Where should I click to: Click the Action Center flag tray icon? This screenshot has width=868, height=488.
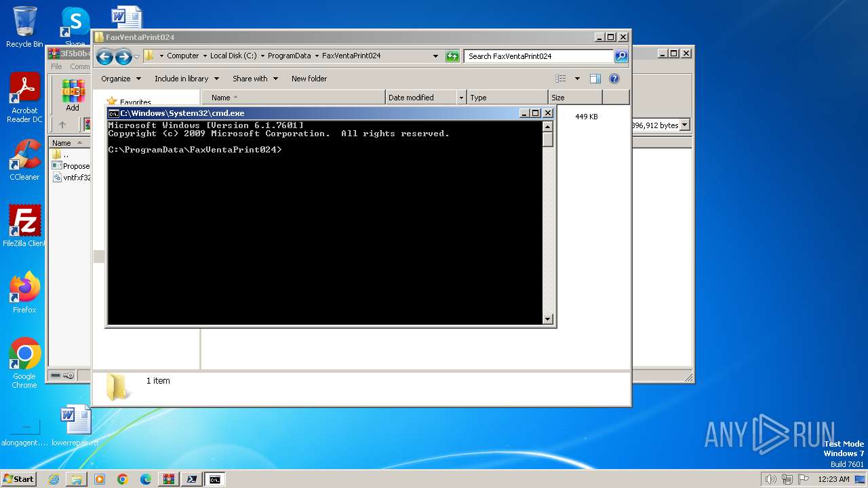coord(804,479)
